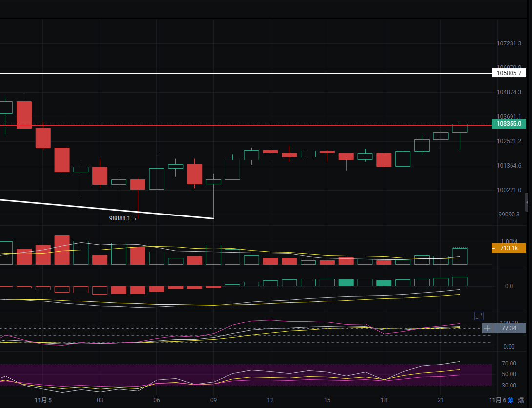Click the 105805.7 white price tag
The height and width of the screenshot is (408, 532).
[509, 73]
